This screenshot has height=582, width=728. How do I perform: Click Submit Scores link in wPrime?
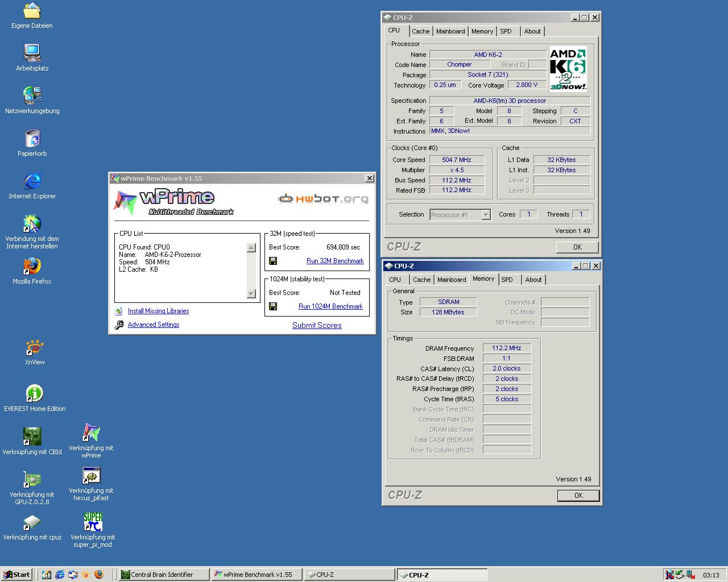317,326
